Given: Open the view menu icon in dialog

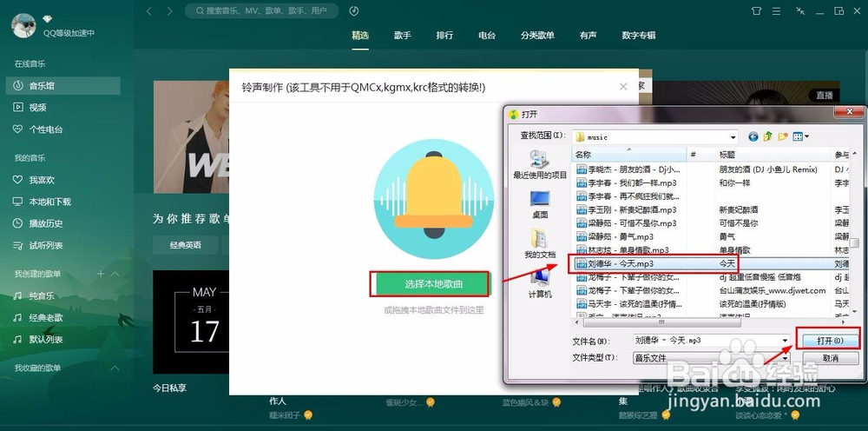Looking at the screenshot, I should (x=800, y=136).
